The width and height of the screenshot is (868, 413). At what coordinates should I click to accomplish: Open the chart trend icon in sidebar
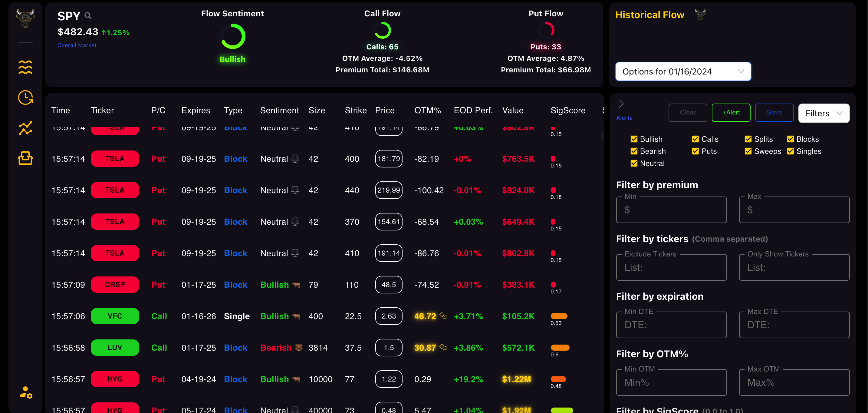(x=25, y=128)
